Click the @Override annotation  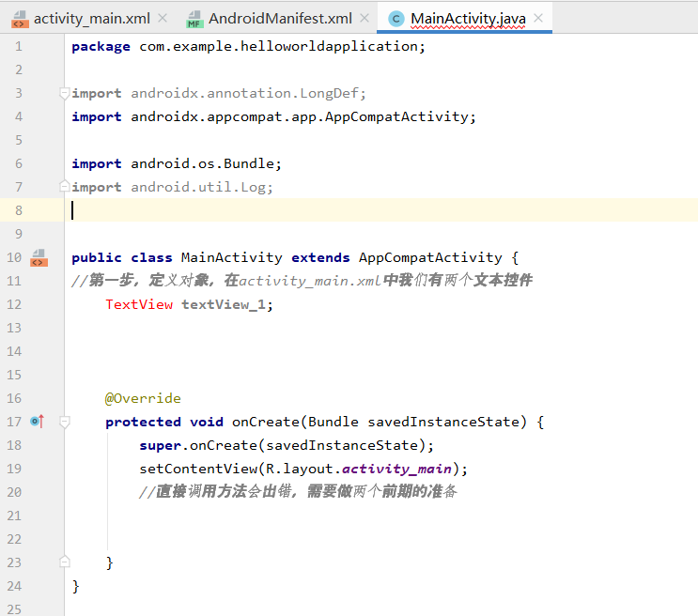(143, 398)
